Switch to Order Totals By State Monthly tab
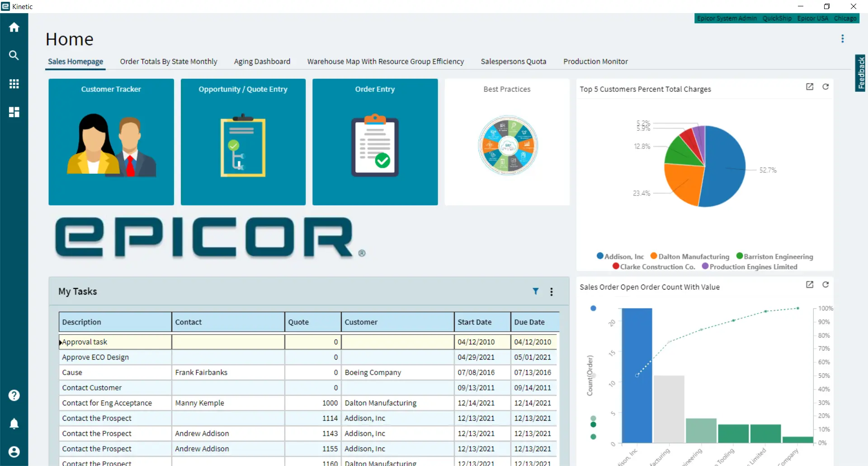Viewport: 868px width, 466px height. (169, 62)
